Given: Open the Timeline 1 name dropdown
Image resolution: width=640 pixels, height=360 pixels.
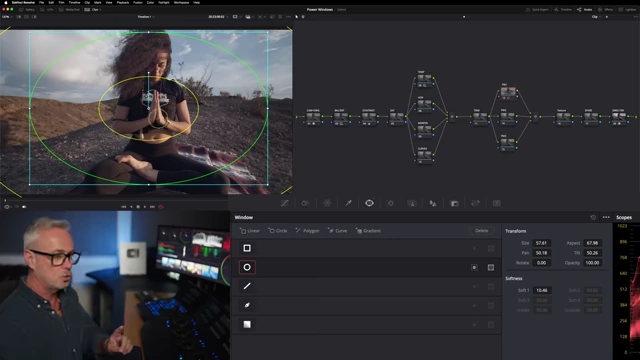Looking at the screenshot, I should coord(146,17).
